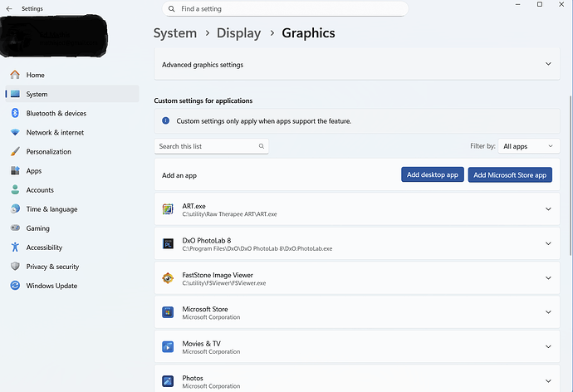
Task: Click the Movies & TV icon
Action: tap(168, 346)
